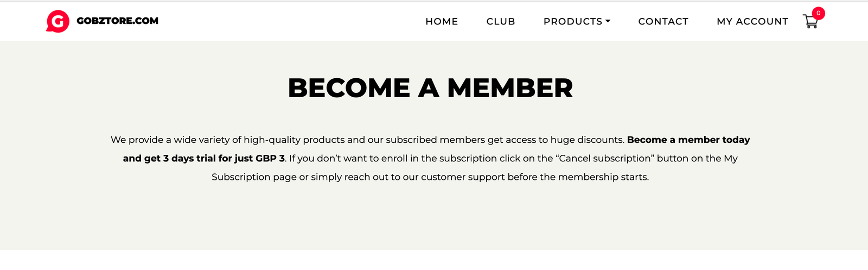Click the GOBZTORE.COM site name
Image resolution: width=868 pixels, height=270 pixels.
pos(118,21)
